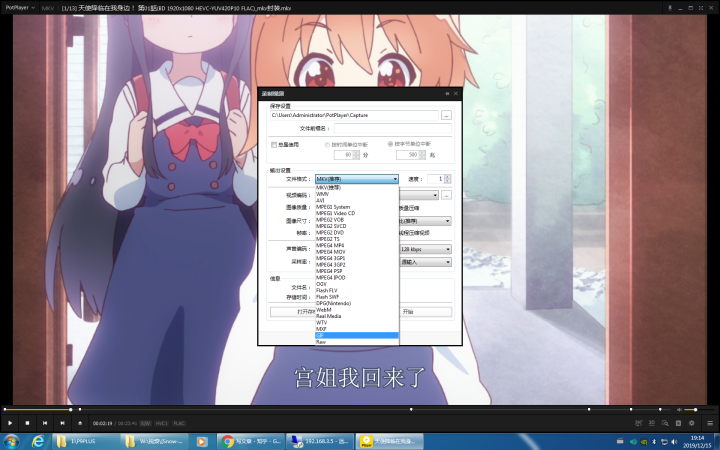Open the file format combo box
Image resolution: width=720 pixels, height=450 pixels.
(x=357, y=179)
